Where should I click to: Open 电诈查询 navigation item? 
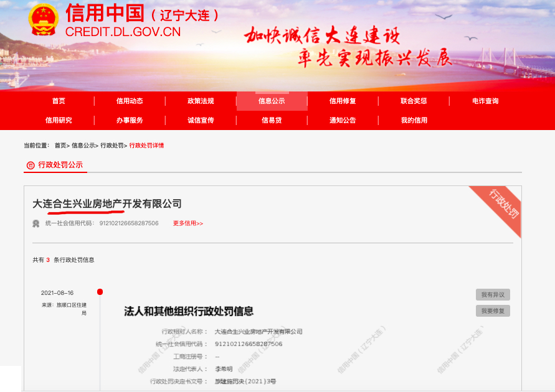coord(485,101)
